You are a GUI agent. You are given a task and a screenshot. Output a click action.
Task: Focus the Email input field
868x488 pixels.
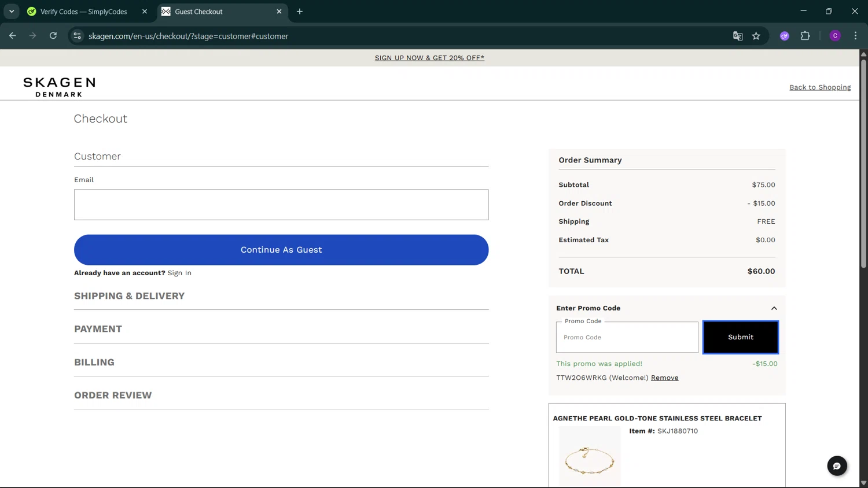(281, 205)
